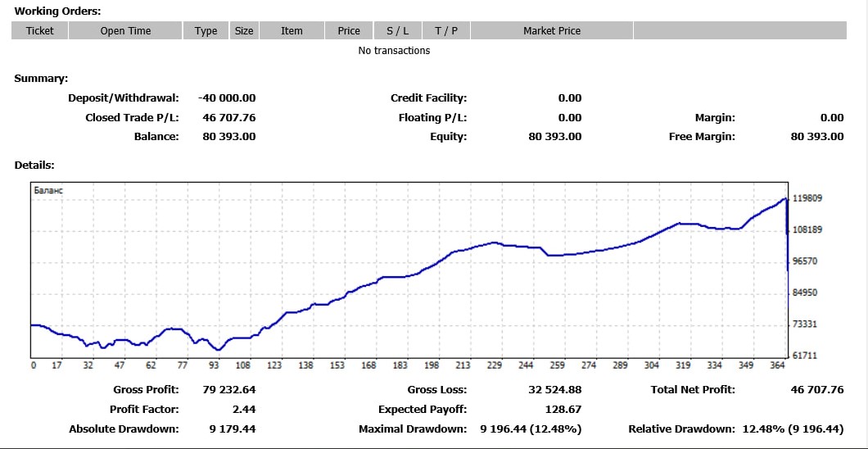Viewport: 868px width, 449px height.
Task: Select the Size column header
Action: (244, 30)
